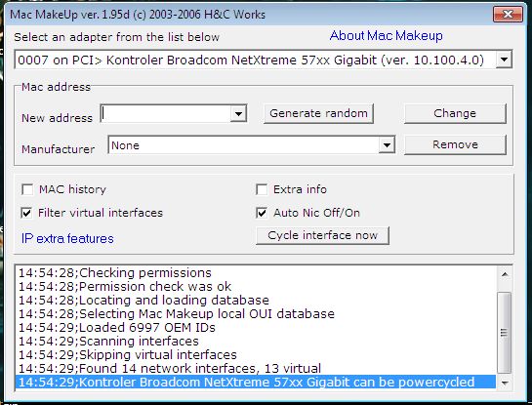The height and width of the screenshot is (405, 532).
Task: Expand the New address dropdown arrow
Action: (x=238, y=113)
